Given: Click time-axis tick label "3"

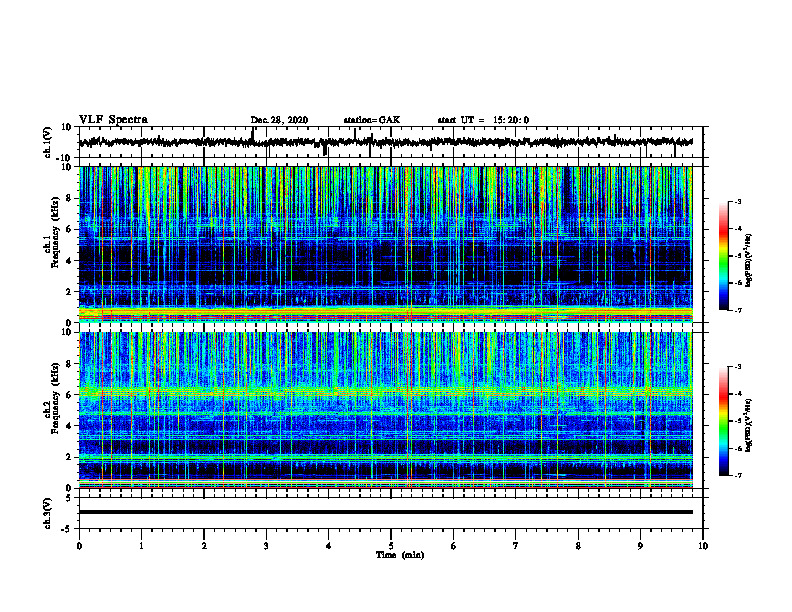Looking at the screenshot, I should (x=266, y=546).
